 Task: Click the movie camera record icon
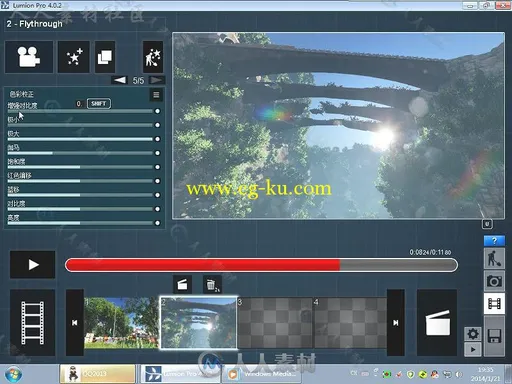[x=29, y=57]
